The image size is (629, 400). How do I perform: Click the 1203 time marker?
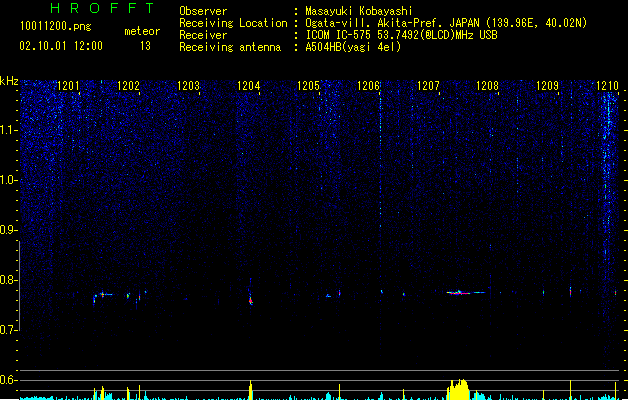click(188, 86)
